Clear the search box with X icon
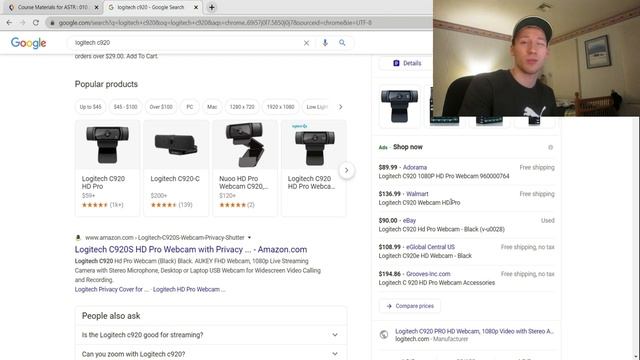The width and height of the screenshot is (640, 360). [x=306, y=43]
